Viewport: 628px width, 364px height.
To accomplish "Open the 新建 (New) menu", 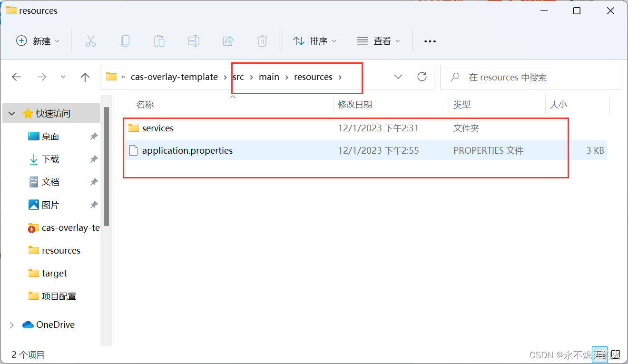I will [x=38, y=41].
